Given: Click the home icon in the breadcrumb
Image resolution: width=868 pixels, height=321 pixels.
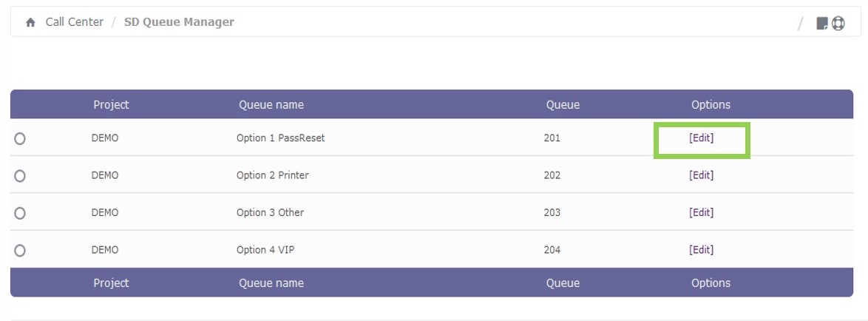Looking at the screenshot, I should (30, 23).
